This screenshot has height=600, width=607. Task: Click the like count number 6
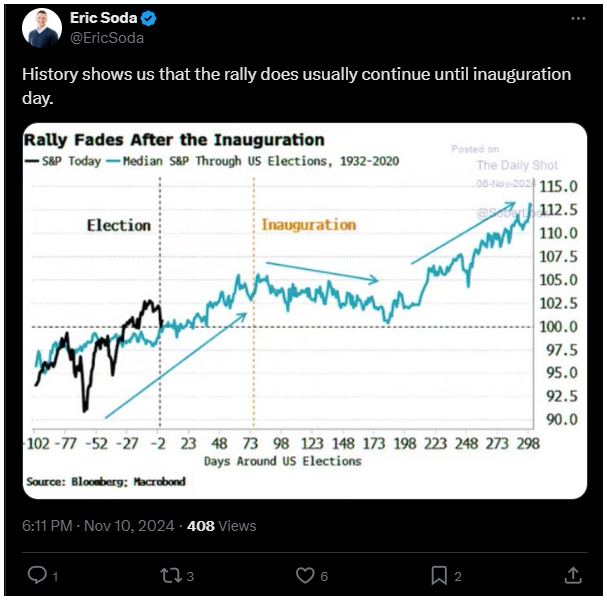click(x=324, y=576)
